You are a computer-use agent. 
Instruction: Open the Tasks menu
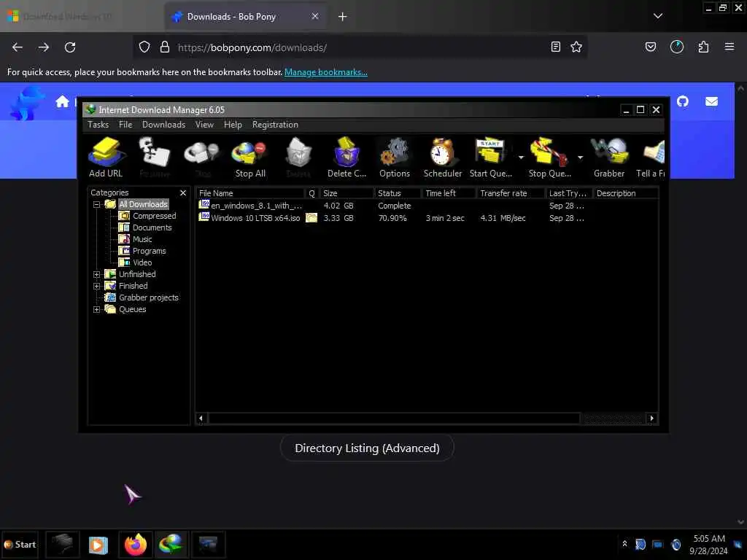click(98, 124)
